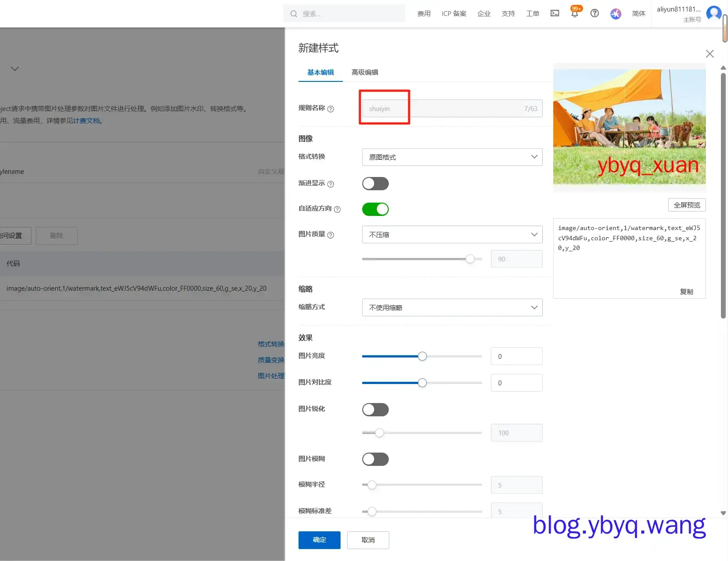Click the user avatar icon
Image resolution: width=728 pixels, height=561 pixels.
click(x=713, y=13)
